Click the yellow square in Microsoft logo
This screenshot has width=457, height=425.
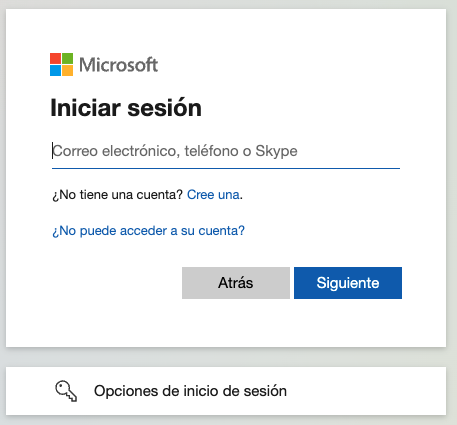point(67,70)
